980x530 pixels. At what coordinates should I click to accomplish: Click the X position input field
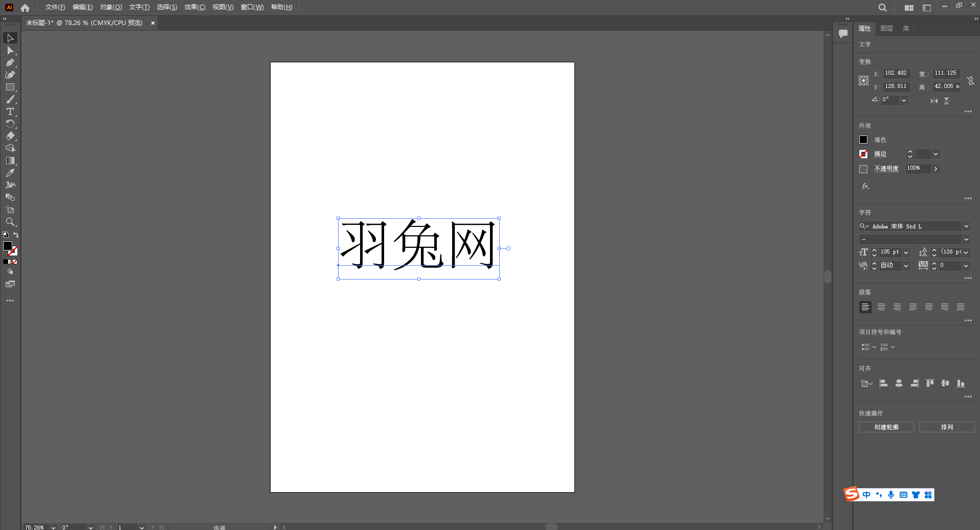point(896,73)
